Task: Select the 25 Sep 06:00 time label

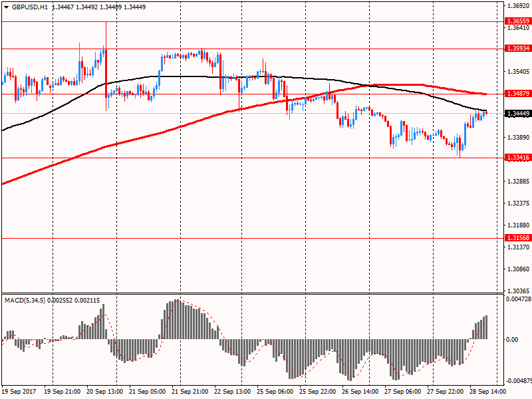Action: pyautogui.click(x=275, y=392)
